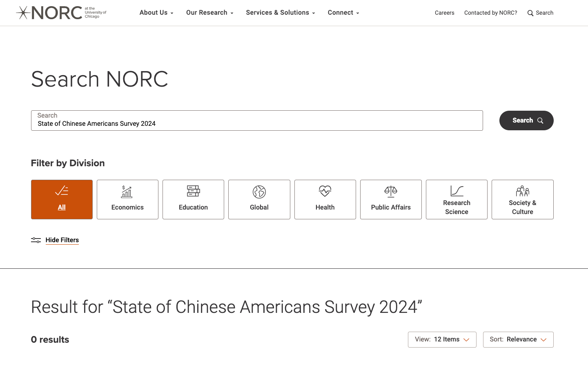
Task: Click the Hide Filters link
Action: pyautogui.click(x=62, y=240)
